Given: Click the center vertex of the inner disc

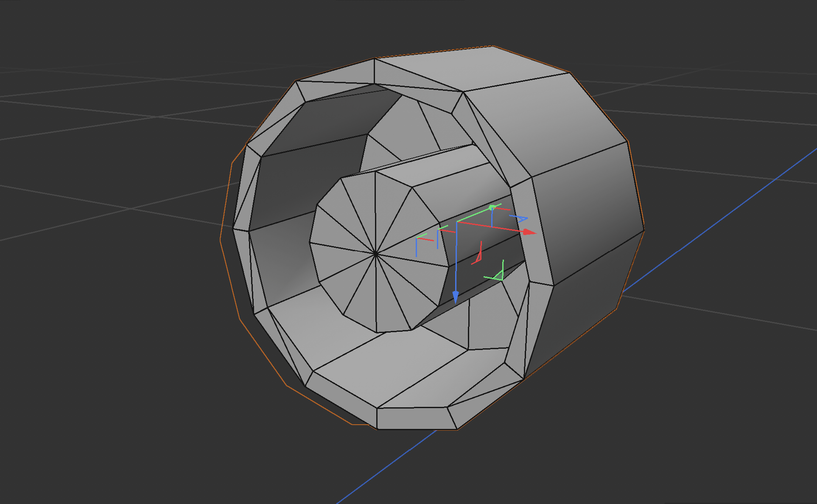Looking at the screenshot, I should click(x=376, y=253).
